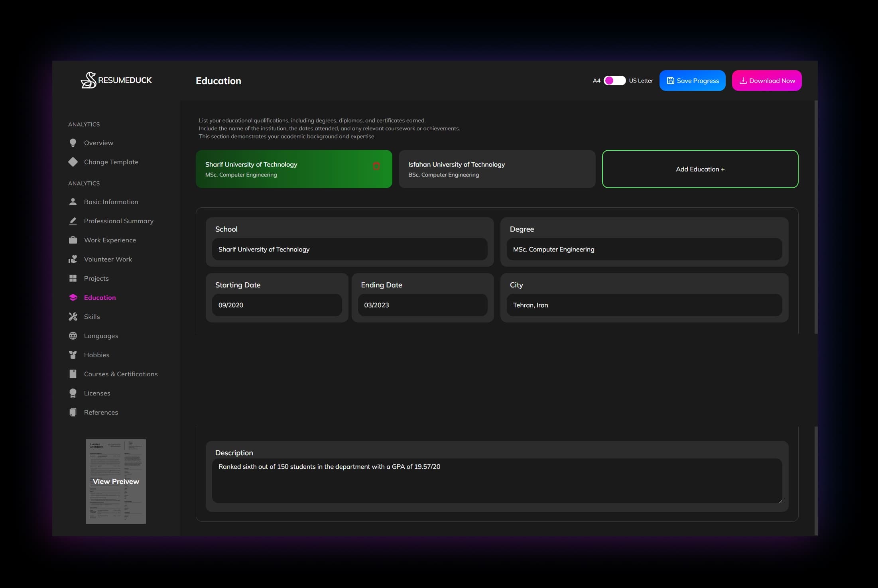Click the Education page heading

(x=219, y=81)
